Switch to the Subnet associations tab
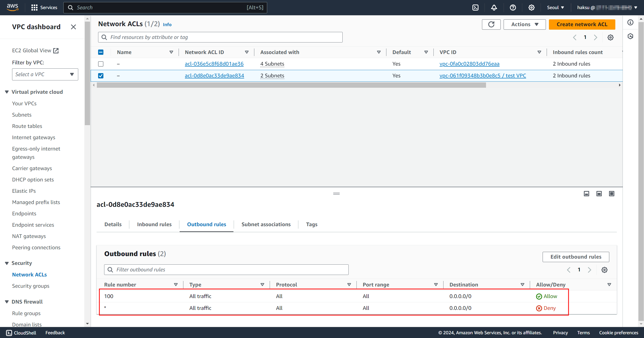Screen dimensions: 644x338 [x=266, y=224]
